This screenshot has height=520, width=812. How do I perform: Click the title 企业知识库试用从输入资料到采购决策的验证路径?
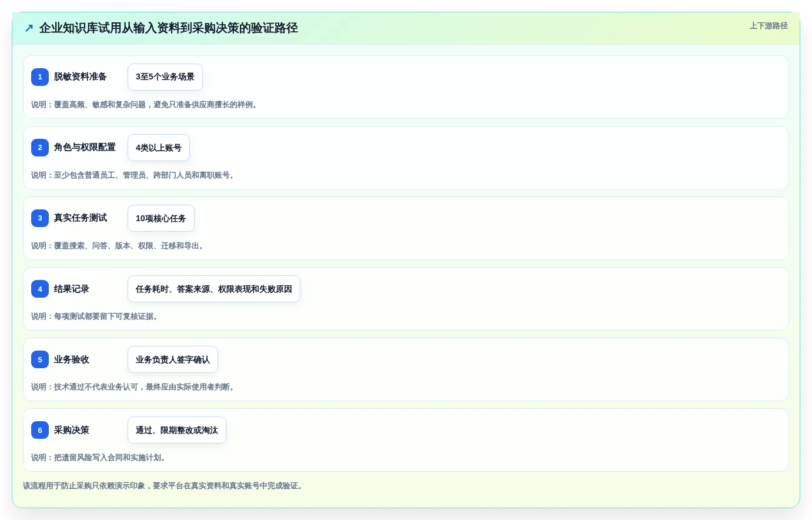click(169, 28)
